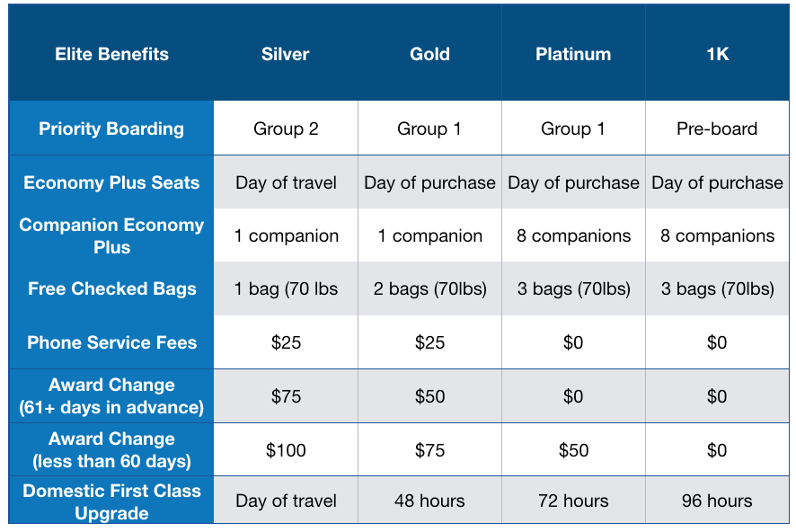Image resolution: width=796 pixels, height=532 pixels.
Task: Click the Free Checked Bags row label
Action: click(x=111, y=288)
